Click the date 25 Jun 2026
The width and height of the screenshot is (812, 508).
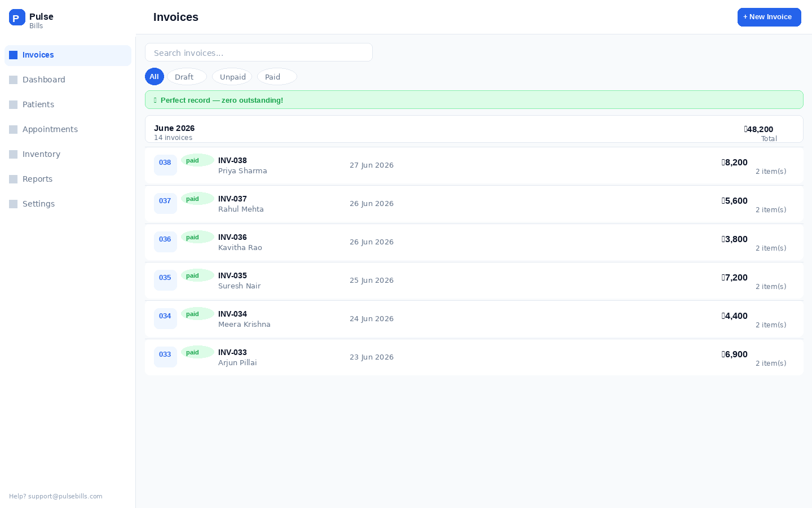[x=372, y=281]
